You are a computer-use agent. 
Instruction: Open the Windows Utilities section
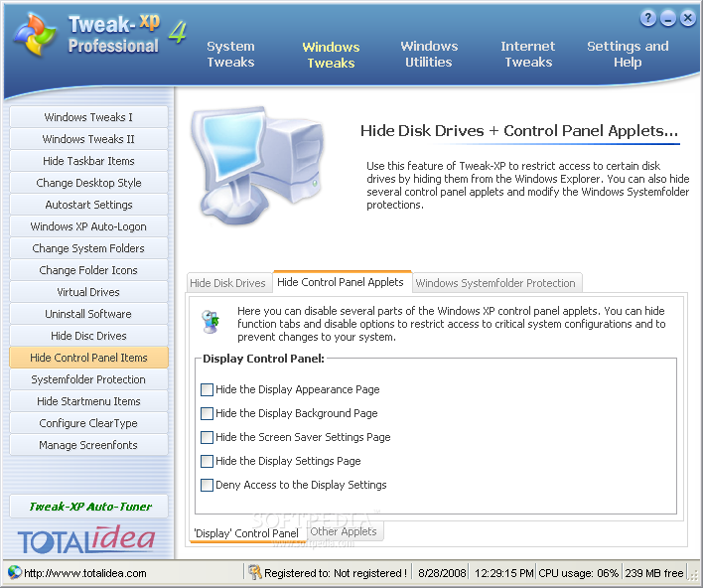[429, 55]
